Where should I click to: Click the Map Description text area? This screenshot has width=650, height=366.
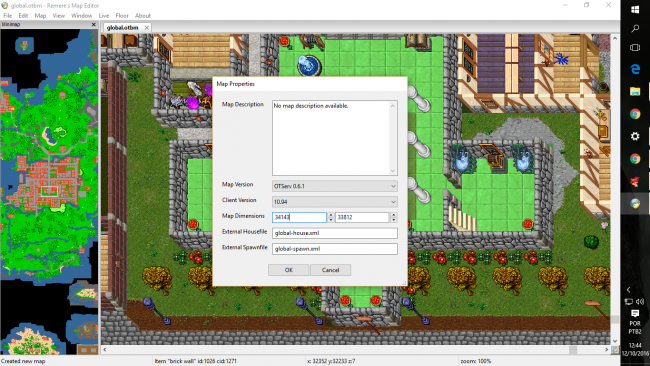[x=335, y=138]
